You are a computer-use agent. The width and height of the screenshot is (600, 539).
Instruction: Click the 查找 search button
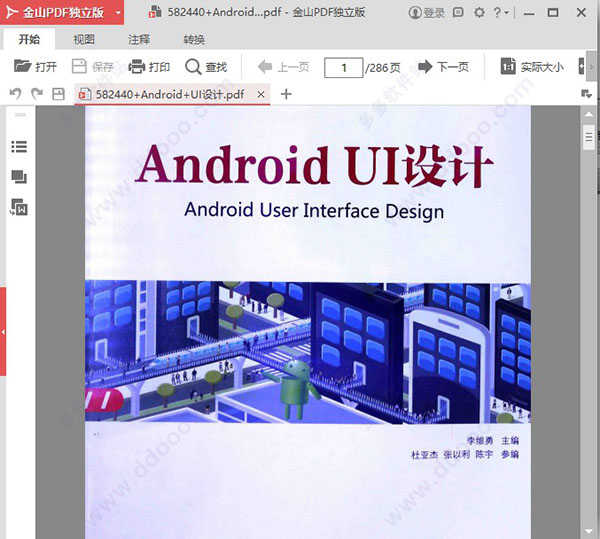(206, 67)
